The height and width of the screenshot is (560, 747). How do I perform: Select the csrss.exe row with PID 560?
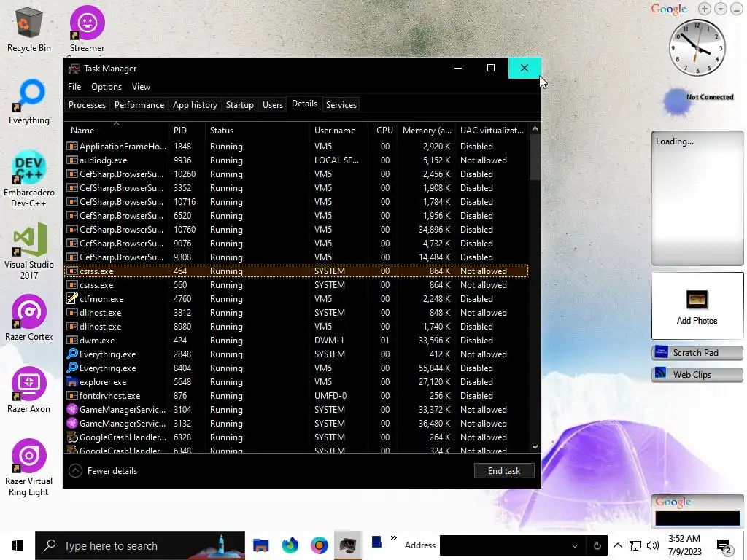coord(296,285)
